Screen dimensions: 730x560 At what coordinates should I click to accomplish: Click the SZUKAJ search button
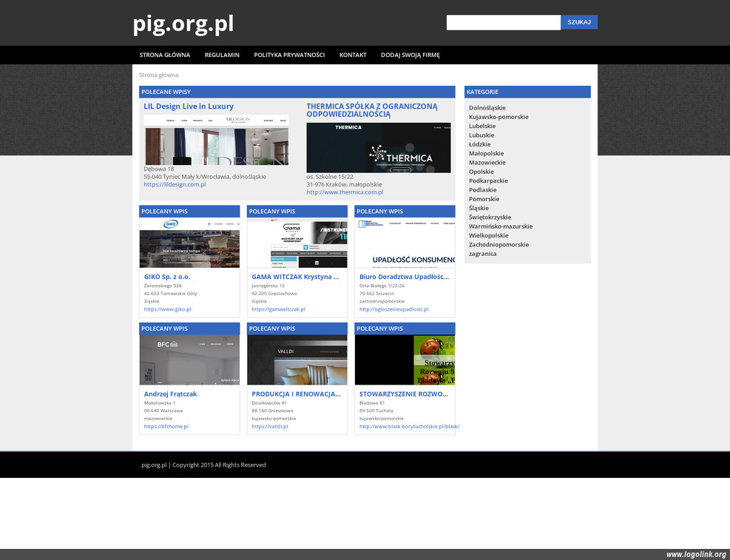(x=578, y=22)
